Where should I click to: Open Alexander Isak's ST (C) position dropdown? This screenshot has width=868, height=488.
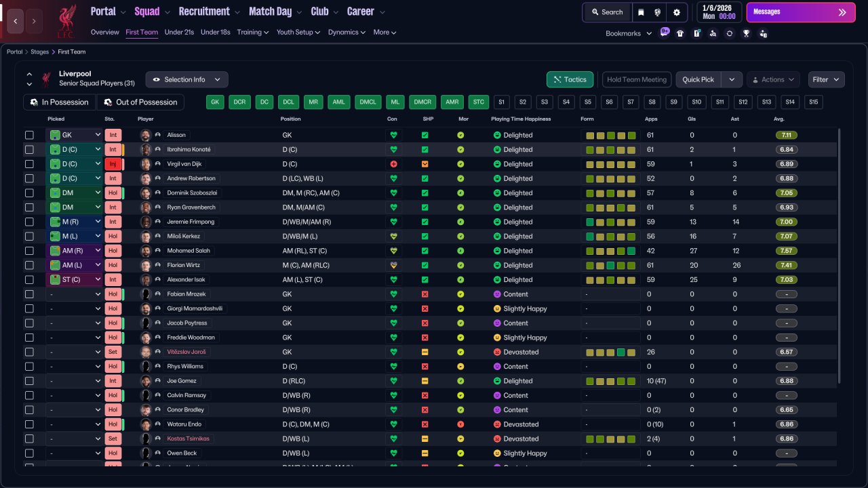coord(75,280)
